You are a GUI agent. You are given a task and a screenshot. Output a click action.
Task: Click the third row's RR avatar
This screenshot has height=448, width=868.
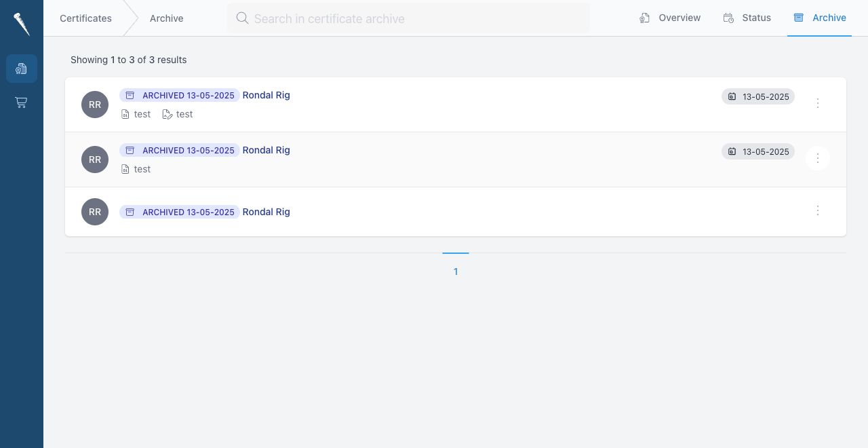pos(95,212)
